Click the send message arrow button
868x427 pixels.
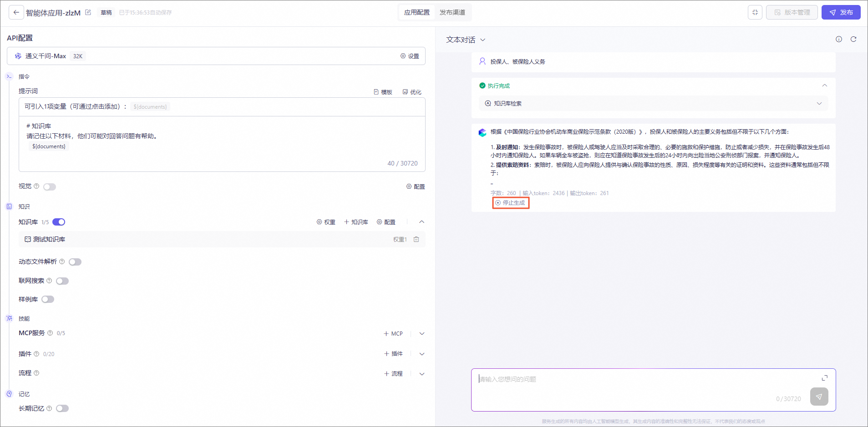pyautogui.click(x=819, y=397)
